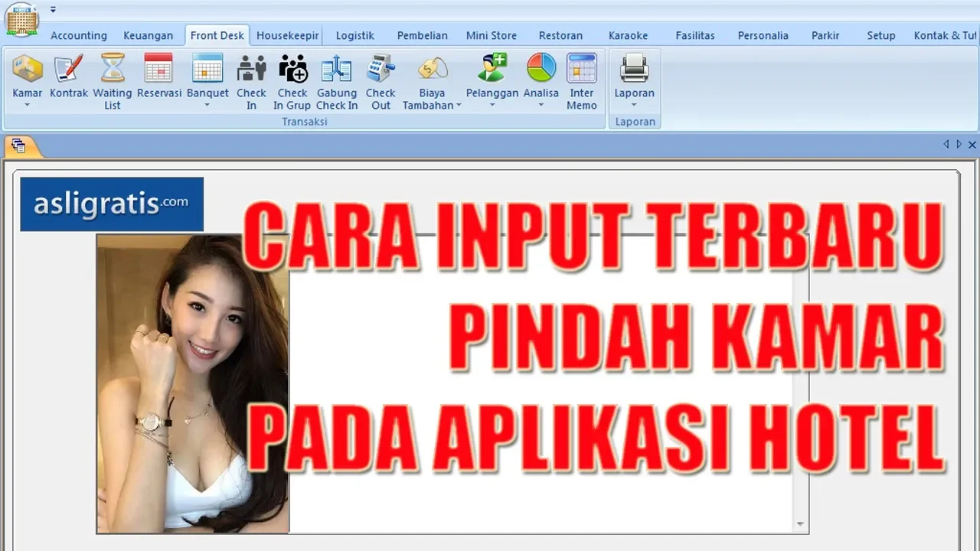Open the Waiting List hourglass icon
The width and height of the screenshot is (980, 551).
tap(113, 69)
